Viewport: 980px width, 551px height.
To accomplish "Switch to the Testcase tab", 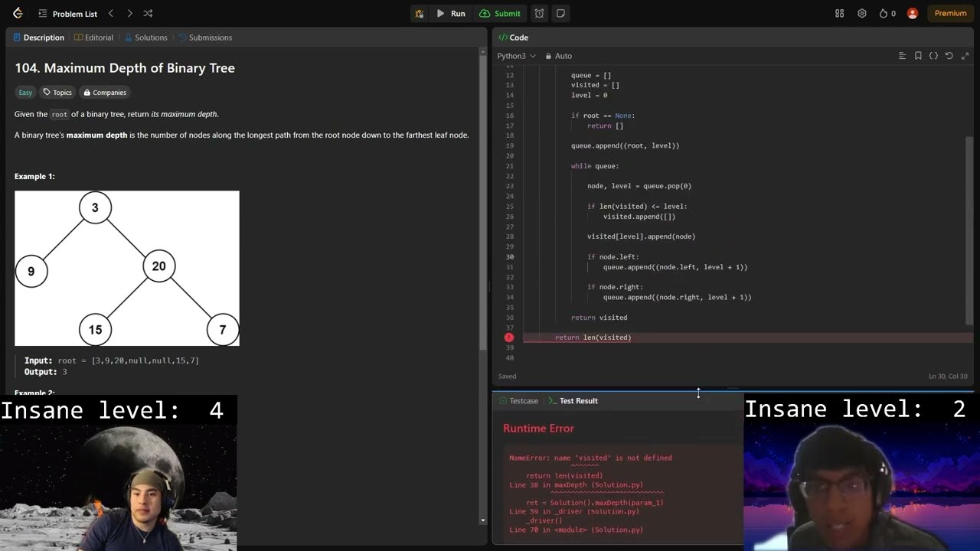I will pos(518,401).
